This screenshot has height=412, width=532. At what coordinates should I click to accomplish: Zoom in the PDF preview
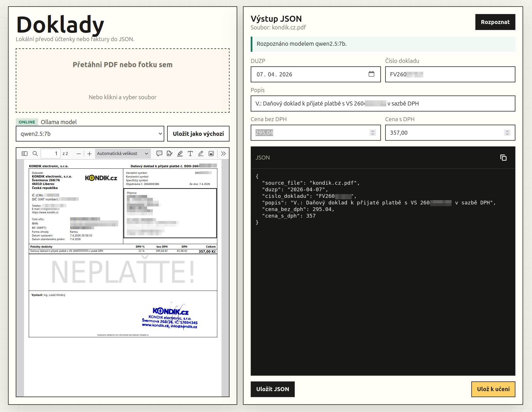[89, 154]
